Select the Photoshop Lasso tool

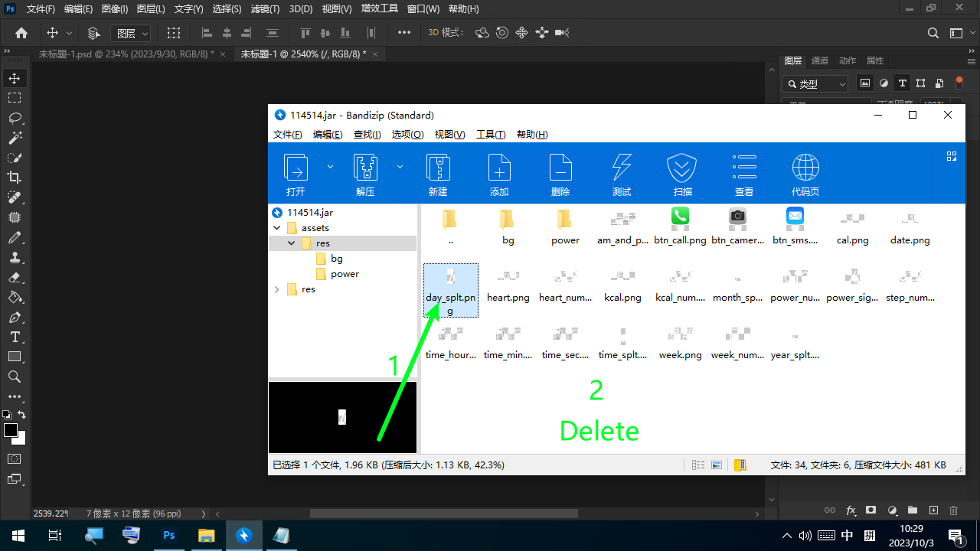[x=15, y=118]
